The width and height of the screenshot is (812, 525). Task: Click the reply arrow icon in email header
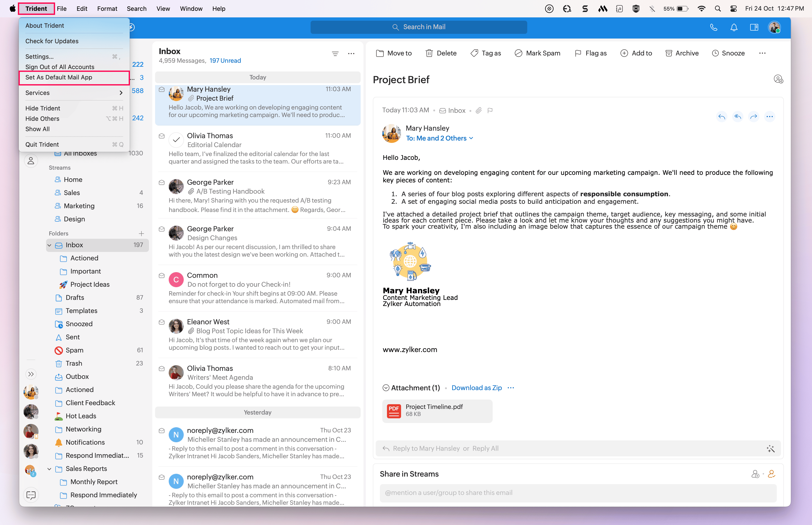click(721, 117)
